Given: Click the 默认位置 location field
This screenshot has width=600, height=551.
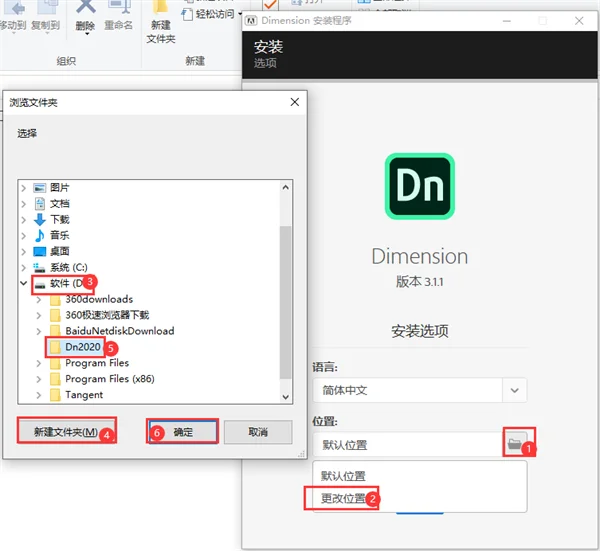Looking at the screenshot, I should [x=408, y=445].
